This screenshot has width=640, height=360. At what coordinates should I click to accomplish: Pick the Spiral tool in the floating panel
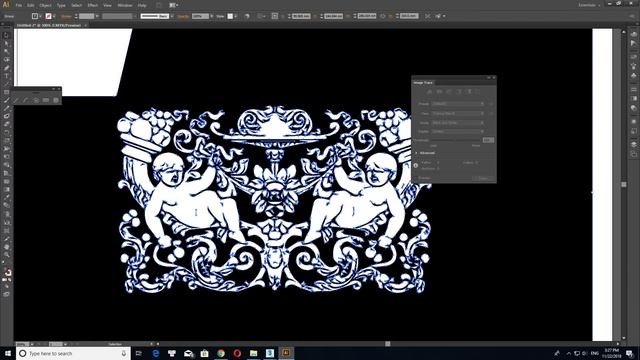click(36, 100)
